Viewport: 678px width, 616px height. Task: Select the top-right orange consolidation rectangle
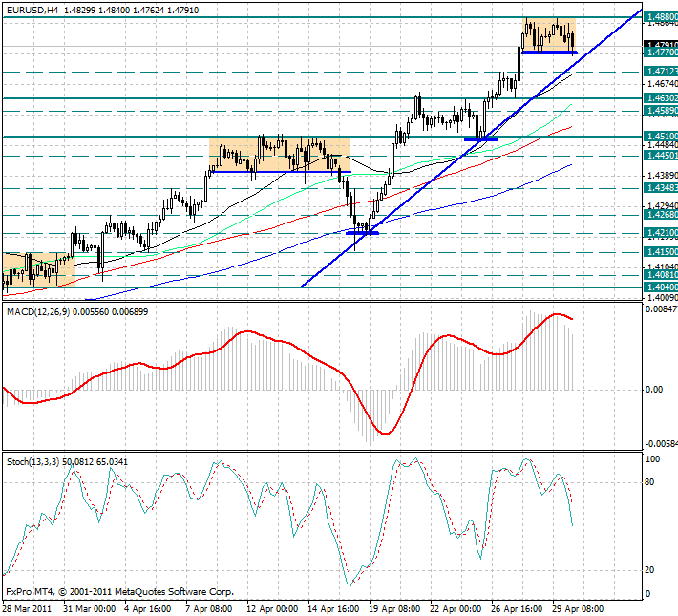click(x=549, y=35)
